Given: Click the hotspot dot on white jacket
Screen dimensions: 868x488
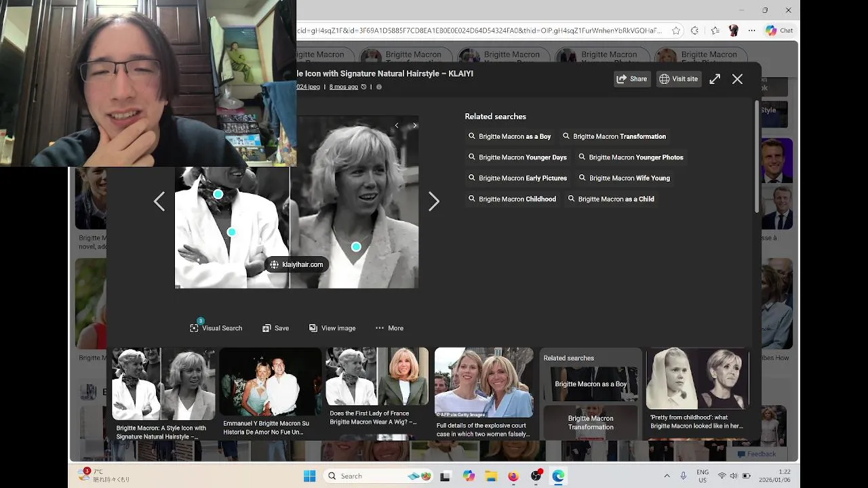Looking at the screenshot, I should point(231,232).
